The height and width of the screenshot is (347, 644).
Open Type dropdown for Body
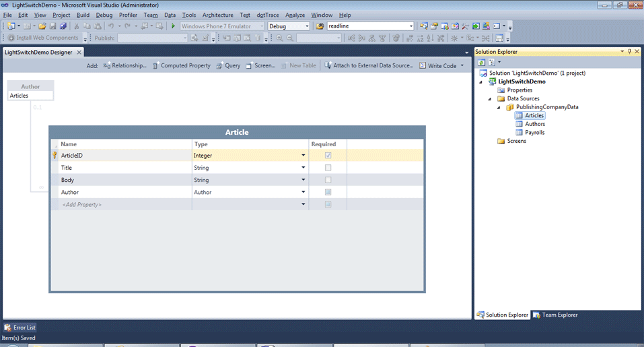tap(303, 180)
